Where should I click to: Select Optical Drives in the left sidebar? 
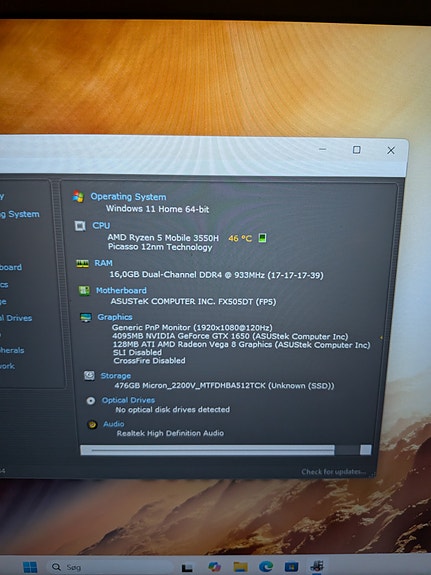click(x=16, y=318)
